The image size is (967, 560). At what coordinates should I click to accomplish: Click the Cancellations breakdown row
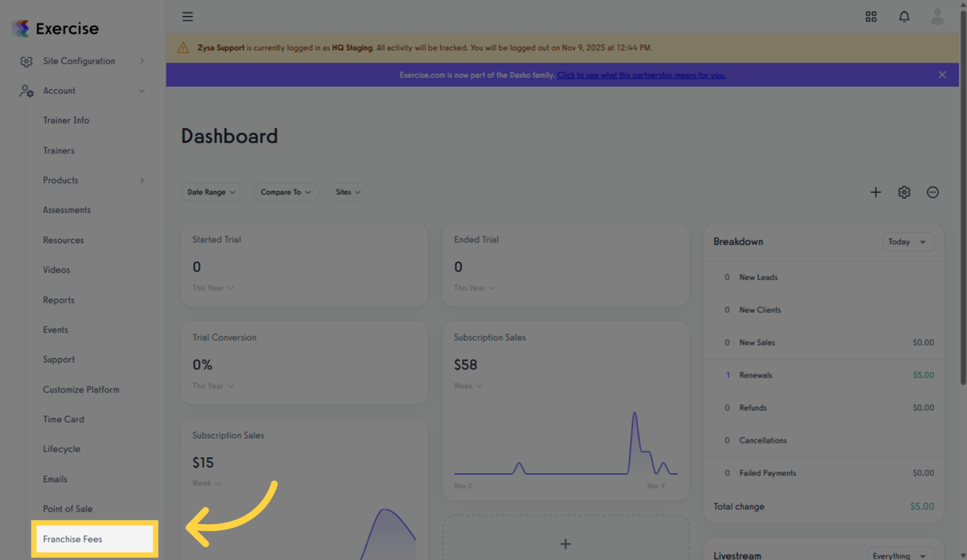[824, 440]
